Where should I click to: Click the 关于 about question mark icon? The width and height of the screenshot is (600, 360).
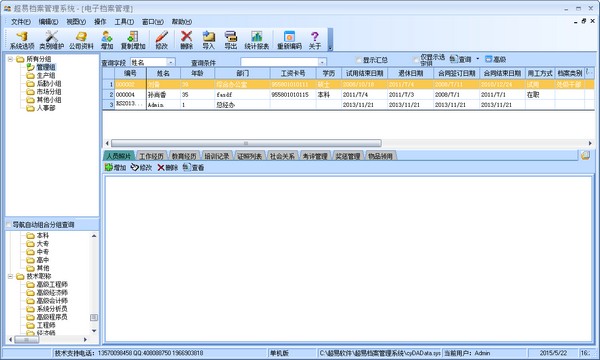coord(315,40)
